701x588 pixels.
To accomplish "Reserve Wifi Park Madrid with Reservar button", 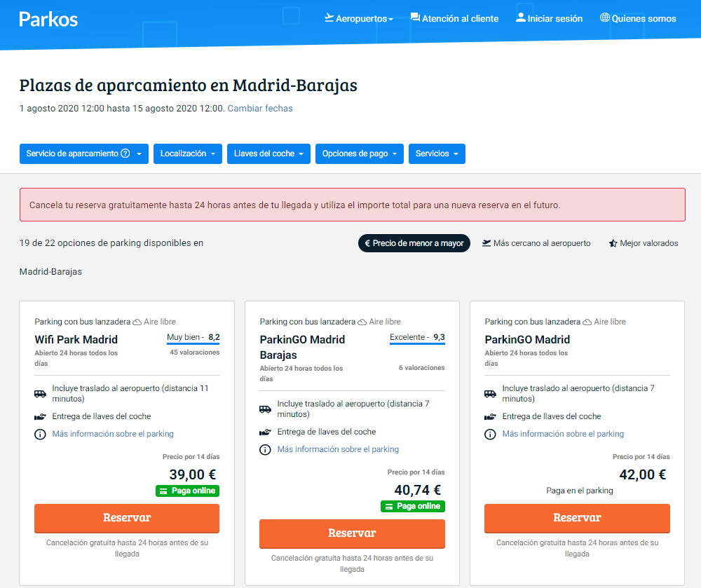I will pos(127,519).
